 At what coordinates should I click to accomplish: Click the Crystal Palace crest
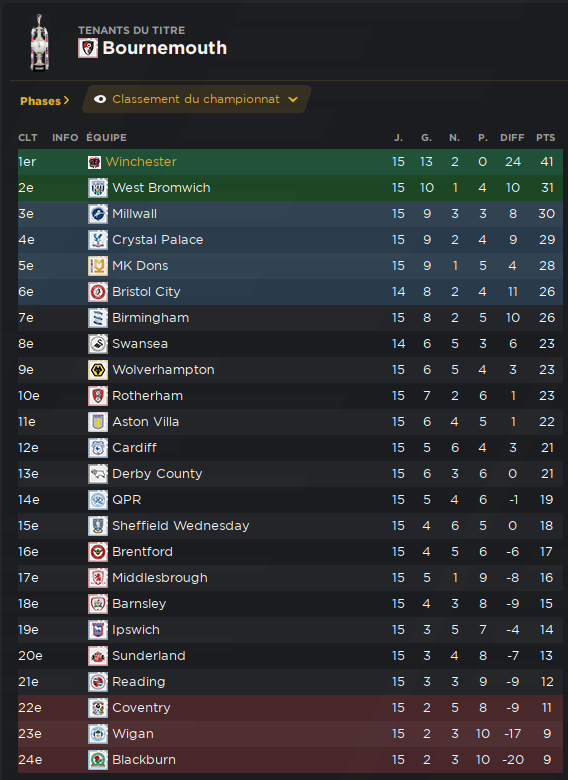pyautogui.click(x=98, y=240)
